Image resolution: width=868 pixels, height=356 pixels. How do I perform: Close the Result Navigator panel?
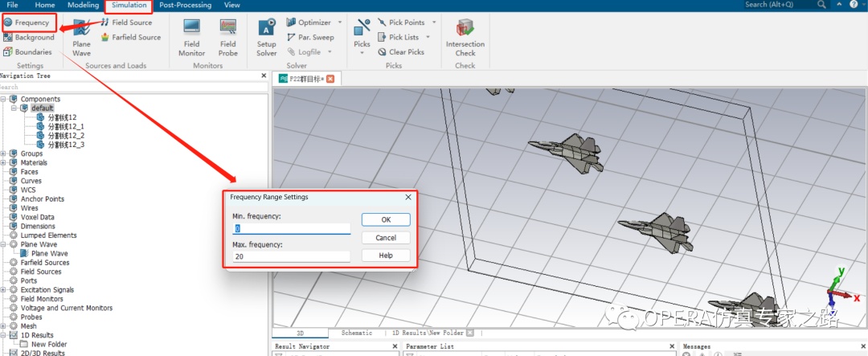[x=394, y=346]
